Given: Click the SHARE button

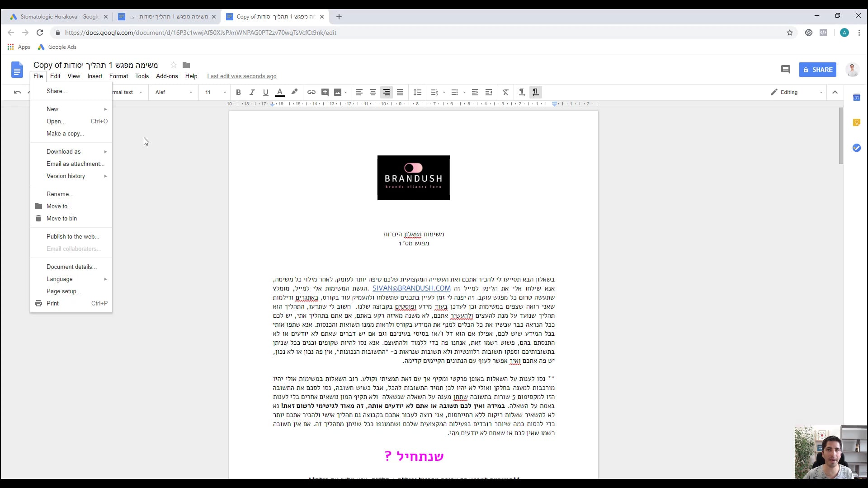Looking at the screenshot, I should [x=817, y=70].
